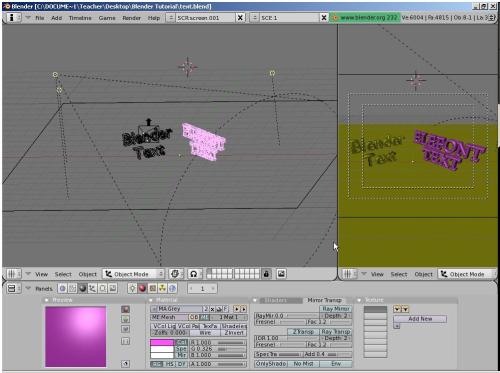Image resolution: width=500 pixels, height=373 pixels.
Task: Toggle the Ray Mirror button
Action: (336, 309)
